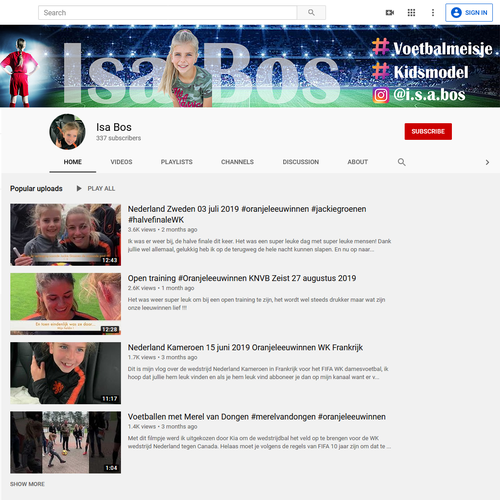The width and height of the screenshot is (500, 500).
Task: Click the play triangle beside Play All
Action: [79, 189]
